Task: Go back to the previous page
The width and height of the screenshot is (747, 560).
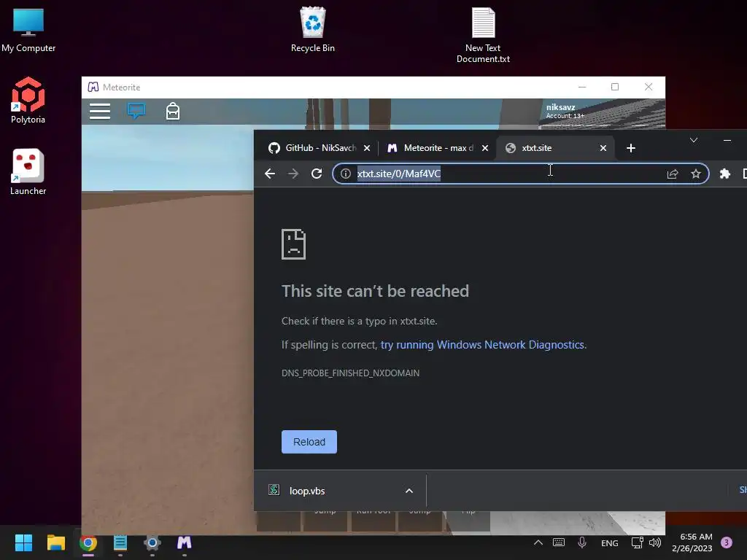Action: coord(270,174)
